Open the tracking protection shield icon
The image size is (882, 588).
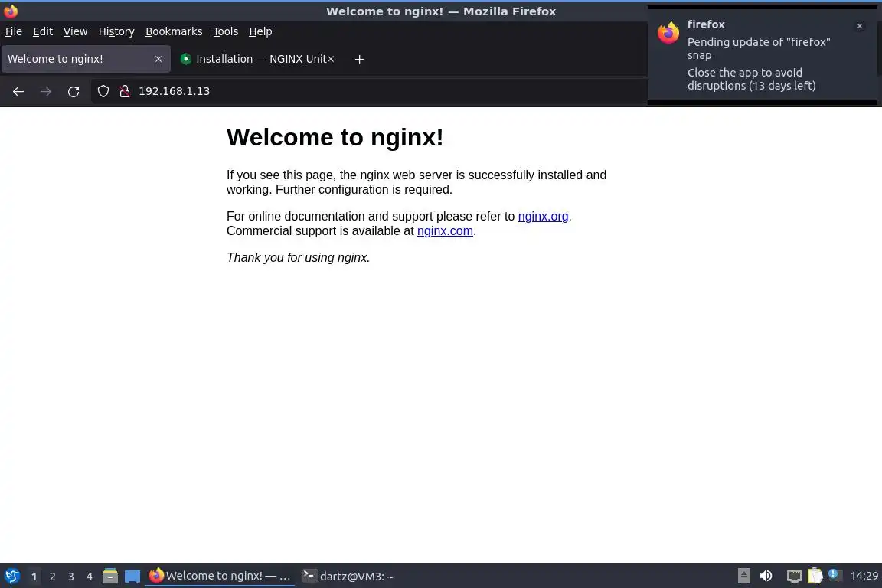[x=103, y=91]
